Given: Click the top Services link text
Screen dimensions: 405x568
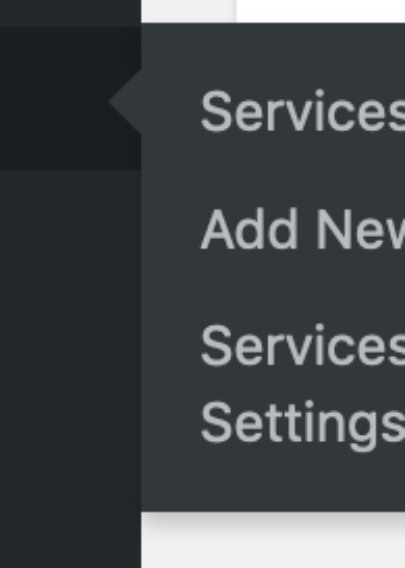Looking at the screenshot, I should coord(303,111).
